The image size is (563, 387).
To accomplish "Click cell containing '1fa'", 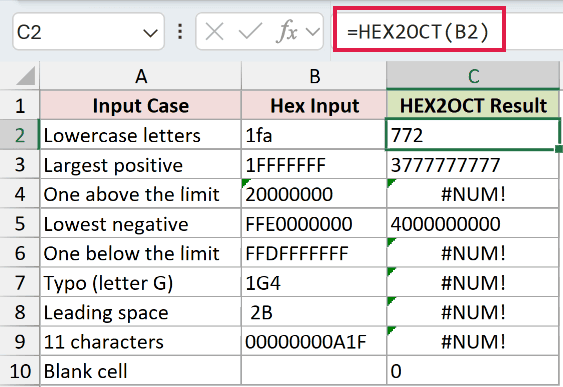I will coord(314,135).
